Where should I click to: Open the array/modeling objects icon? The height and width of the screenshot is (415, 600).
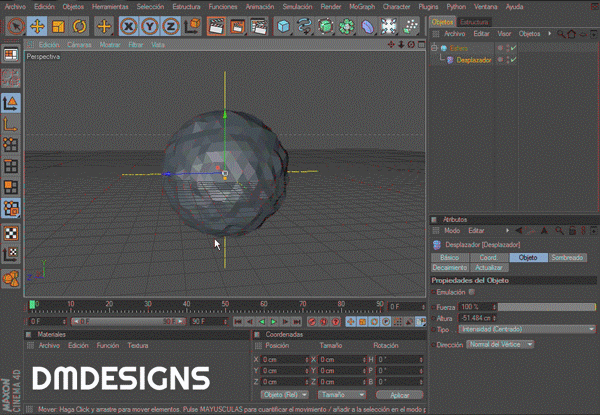[346, 26]
